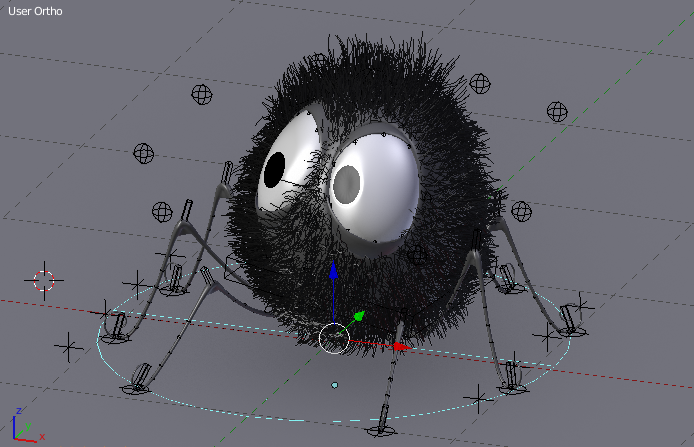Select the uppermost sphere empty right of the creature

[480, 83]
